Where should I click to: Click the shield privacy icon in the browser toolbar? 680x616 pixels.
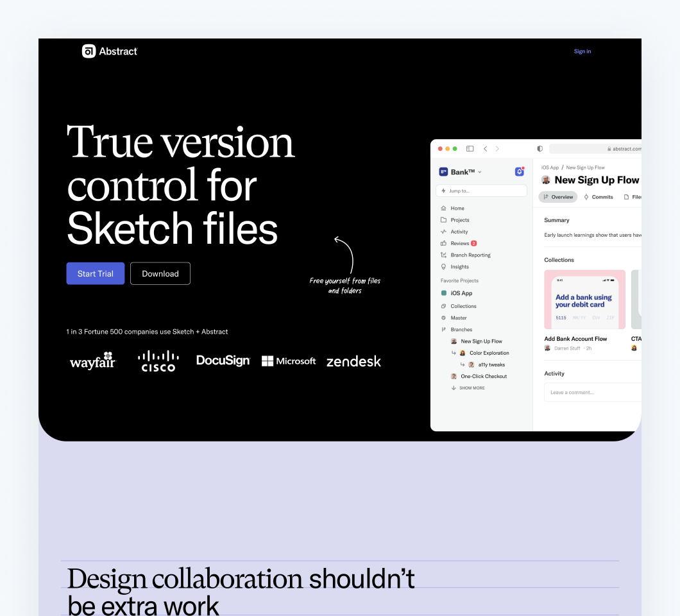click(x=540, y=149)
